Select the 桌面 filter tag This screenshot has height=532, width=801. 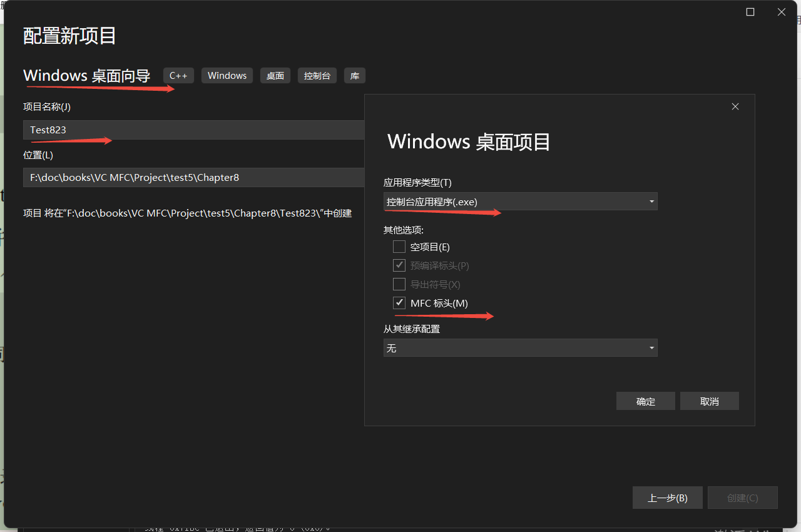[x=275, y=75]
